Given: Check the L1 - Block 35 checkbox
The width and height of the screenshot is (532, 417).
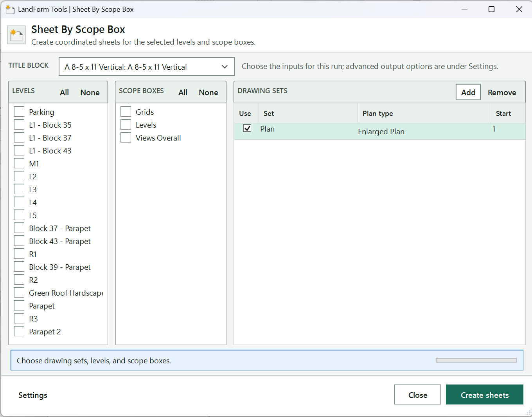Looking at the screenshot, I should [x=19, y=125].
